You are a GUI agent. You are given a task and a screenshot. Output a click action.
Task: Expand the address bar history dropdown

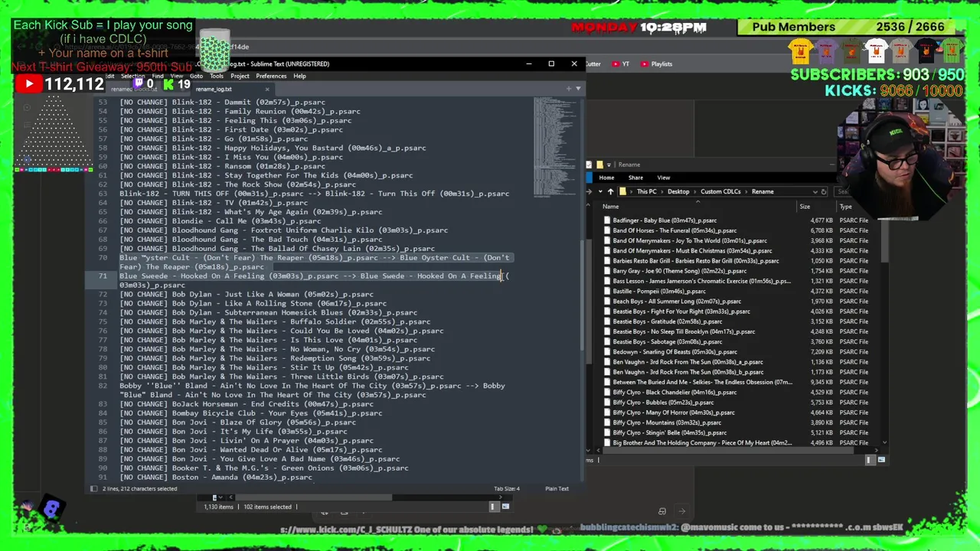(x=815, y=191)
